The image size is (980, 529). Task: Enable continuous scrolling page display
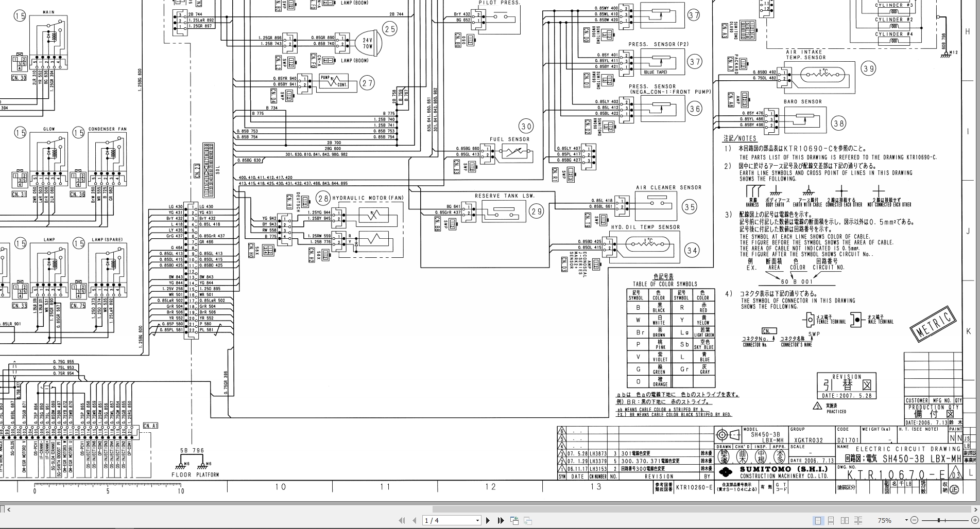(x=831, y=520)
